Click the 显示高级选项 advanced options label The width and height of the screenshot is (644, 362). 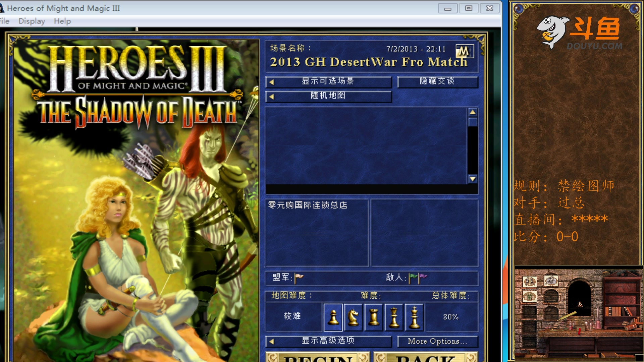point(327,341)
